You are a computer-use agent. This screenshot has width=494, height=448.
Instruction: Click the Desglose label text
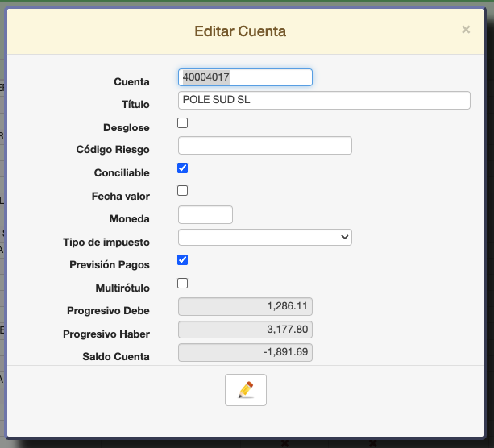(127, 127)
